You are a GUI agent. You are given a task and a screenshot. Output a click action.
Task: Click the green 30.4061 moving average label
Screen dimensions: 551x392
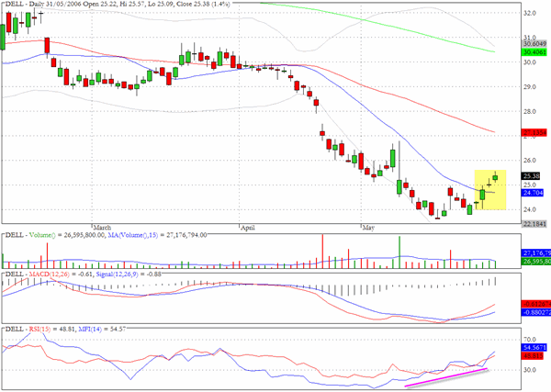pyautogui.click(x=534, y=52)
